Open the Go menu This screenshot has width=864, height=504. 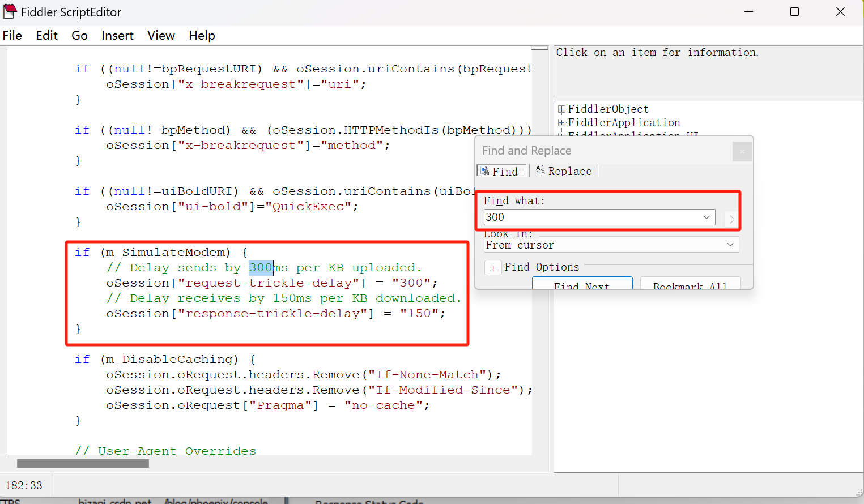point(80,36)
